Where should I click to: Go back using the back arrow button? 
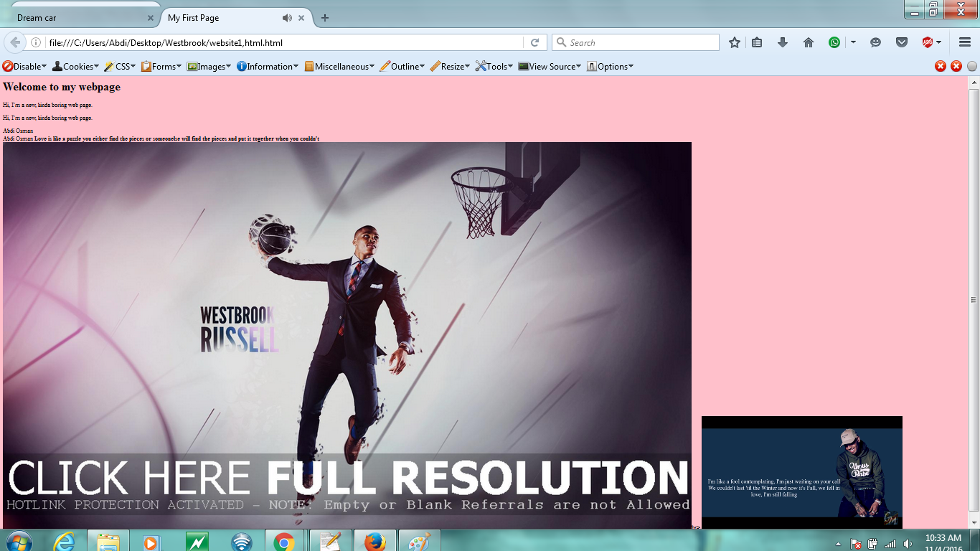15,42
